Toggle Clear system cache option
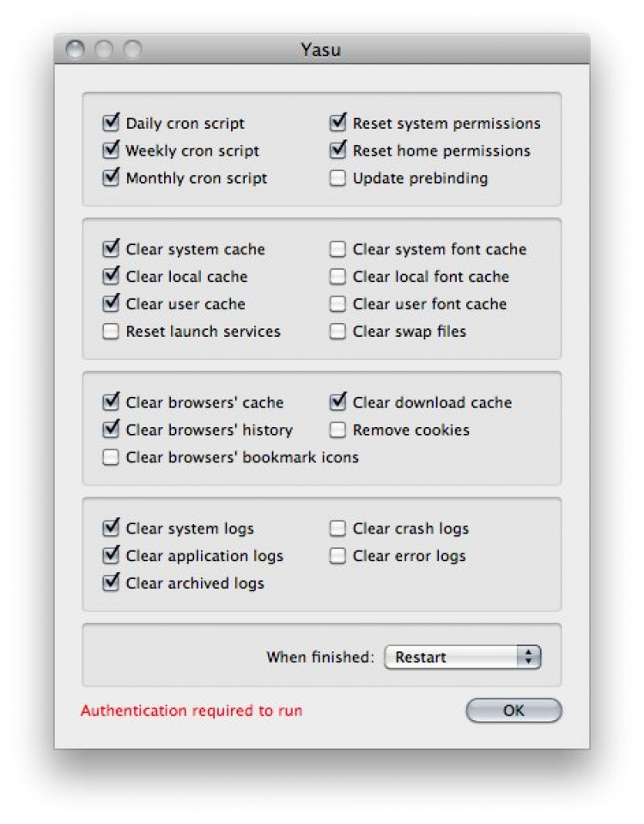The image size is (644, 824). [110, 249]
